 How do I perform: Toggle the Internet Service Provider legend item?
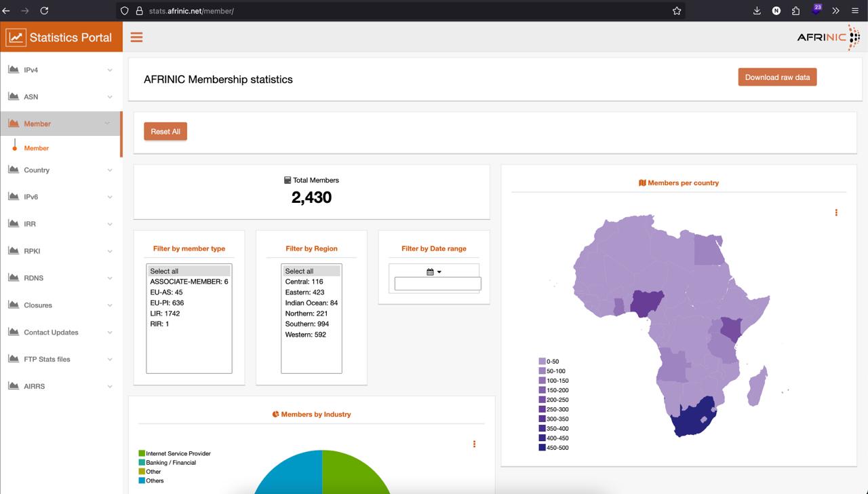click(178, 453)
